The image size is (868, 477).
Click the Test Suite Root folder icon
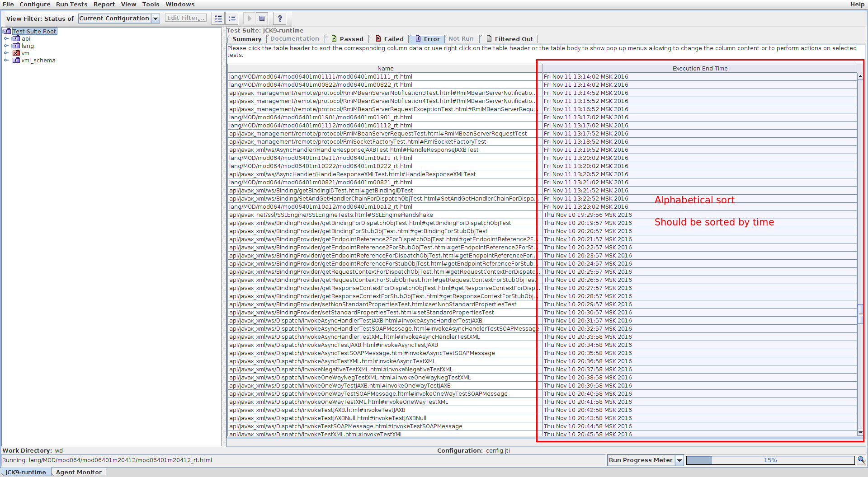[7, 32]
